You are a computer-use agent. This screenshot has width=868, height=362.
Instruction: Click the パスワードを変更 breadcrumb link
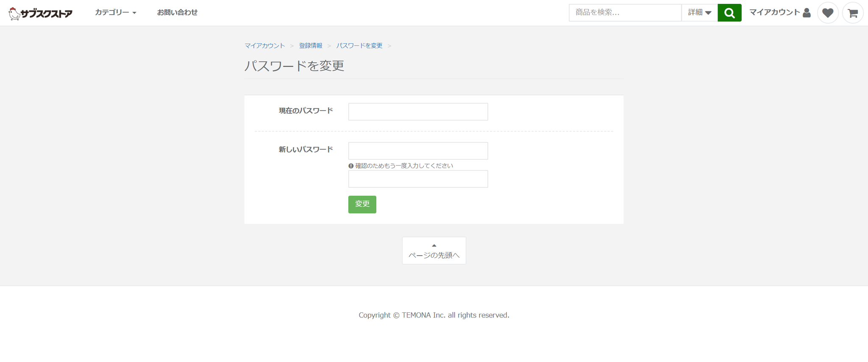359,46
